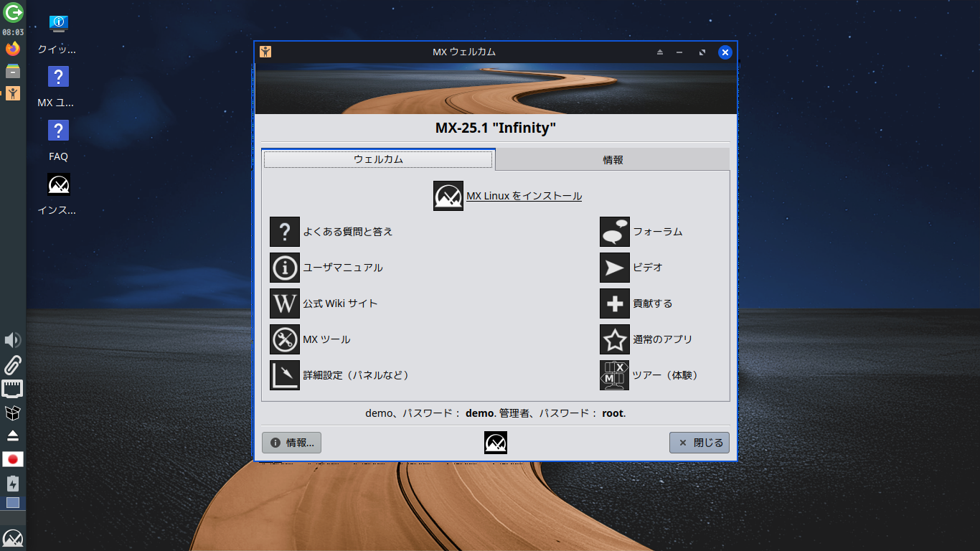Viewport: 980px width, 551px height.
Task: Click the demo password information line
Action: point(496,413)
